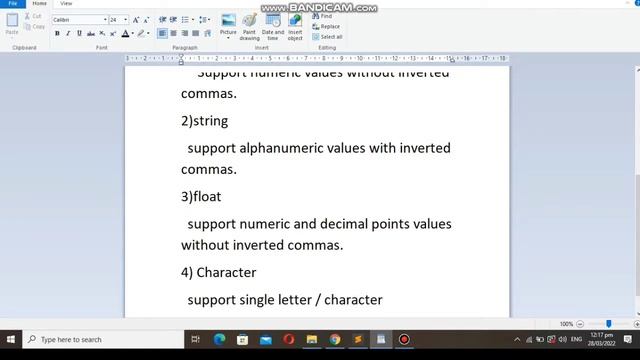Select Center alignment
Screen dimensions: 640x360
click(x=173, y=33)
